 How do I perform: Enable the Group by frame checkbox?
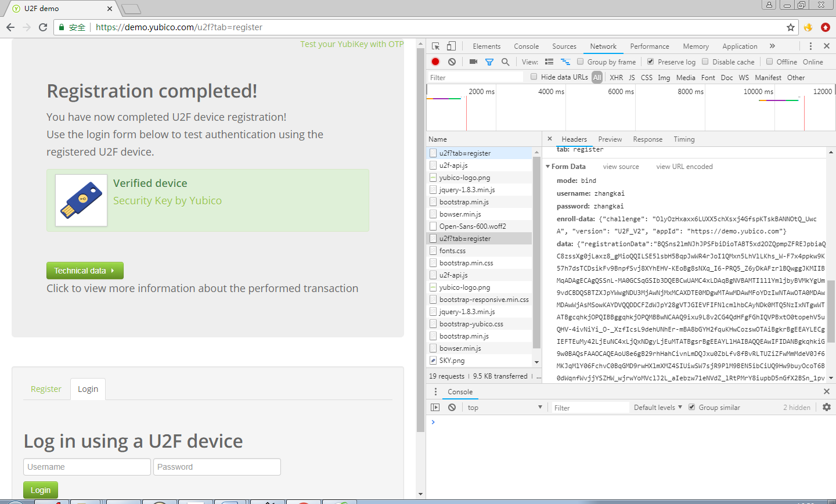(580, 62)
